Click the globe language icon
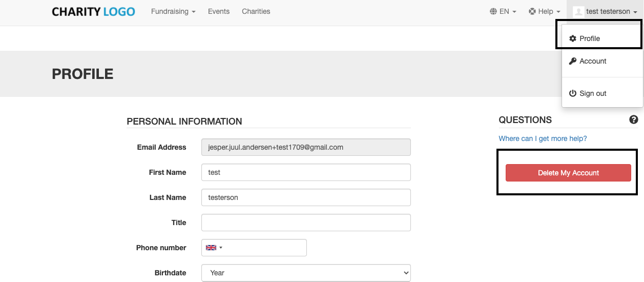Image resolution: width=644 pixels, height=282 pixels. 493,11
